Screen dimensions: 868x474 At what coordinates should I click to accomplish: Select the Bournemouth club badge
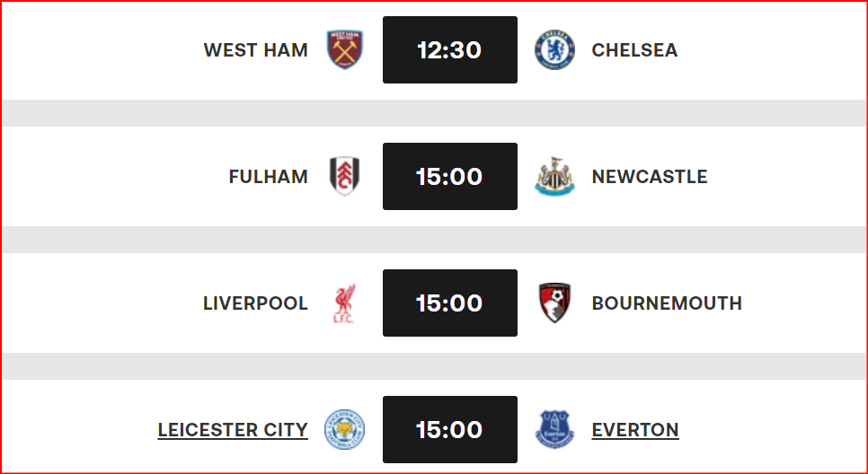[x=554, y=303]
